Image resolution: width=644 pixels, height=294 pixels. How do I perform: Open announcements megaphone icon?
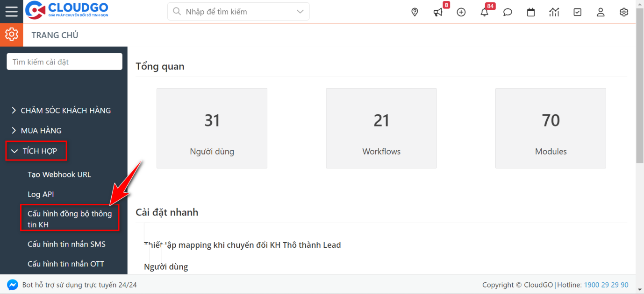438,12
